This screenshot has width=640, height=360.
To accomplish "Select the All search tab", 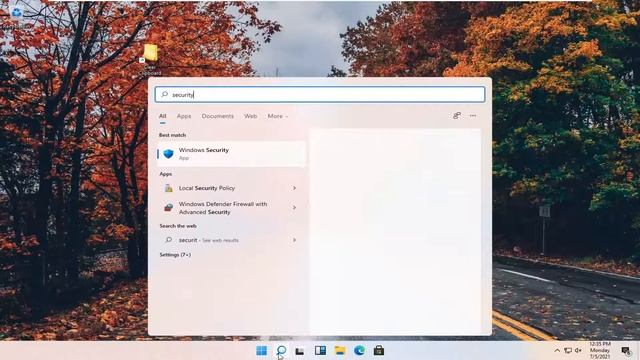I will coord(162,116).
